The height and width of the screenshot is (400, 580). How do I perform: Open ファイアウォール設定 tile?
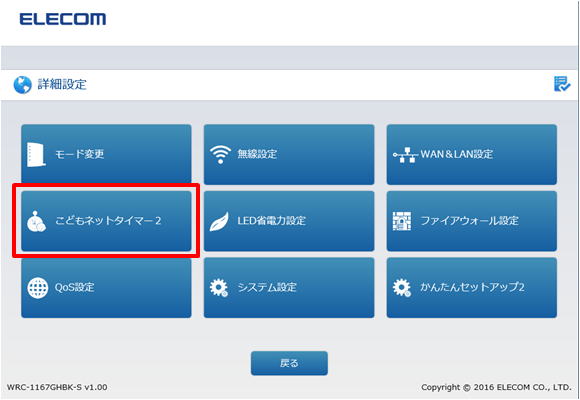point(472,221)
